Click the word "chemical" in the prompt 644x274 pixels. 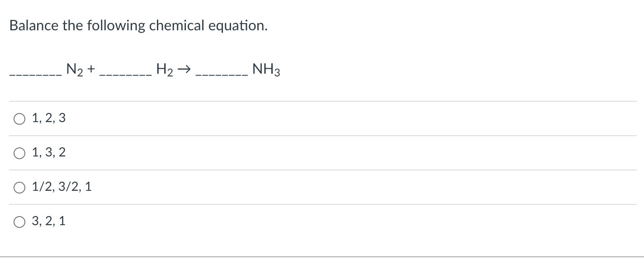[x=177, y=26]
